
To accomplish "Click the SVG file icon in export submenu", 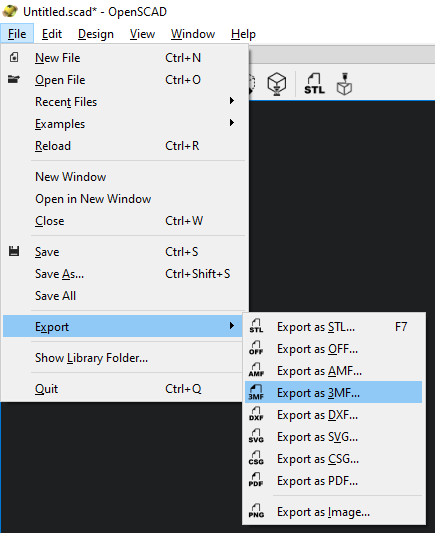I will (256, 436).
